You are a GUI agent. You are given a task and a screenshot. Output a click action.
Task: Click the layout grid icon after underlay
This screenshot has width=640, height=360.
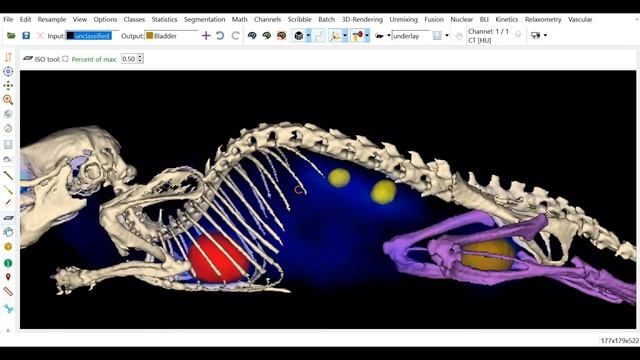(x=437, y=36)
